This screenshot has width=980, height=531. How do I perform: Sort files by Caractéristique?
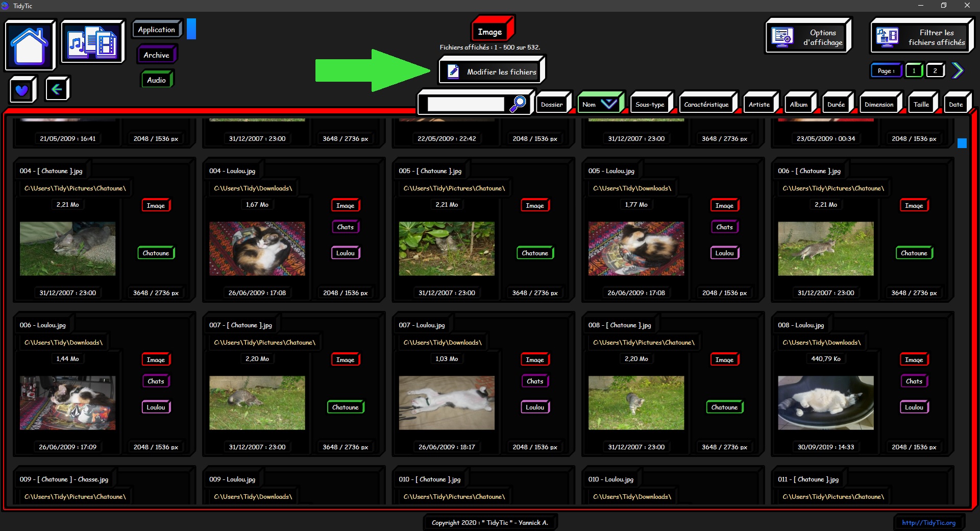click(x=707, y=104)
